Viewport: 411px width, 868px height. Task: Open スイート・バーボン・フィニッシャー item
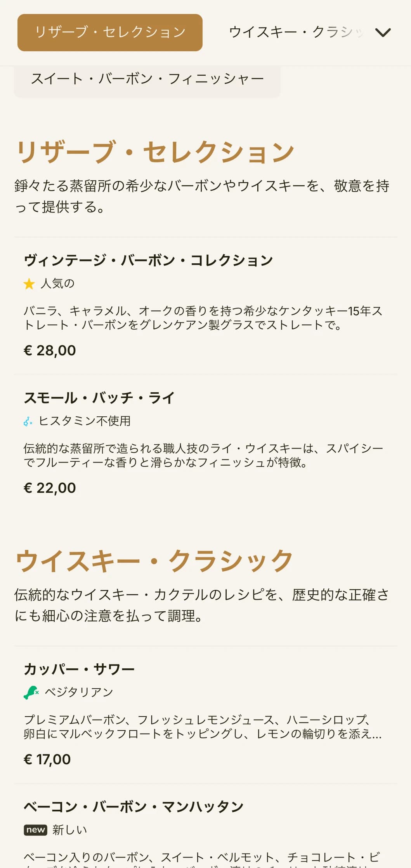point(147,79)
